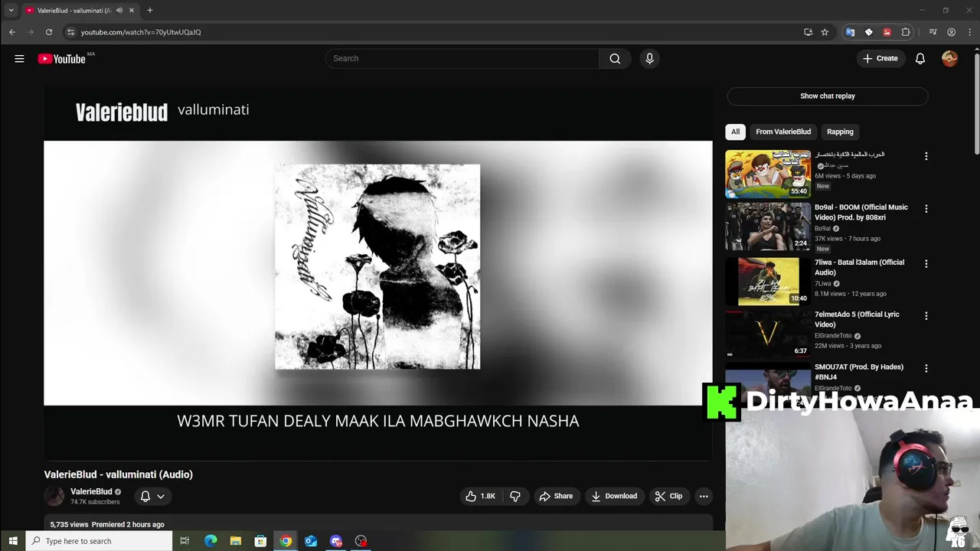Open Outlook from the taskbar
The width and height of the screenshot is (980, 551).
point(311,541)
